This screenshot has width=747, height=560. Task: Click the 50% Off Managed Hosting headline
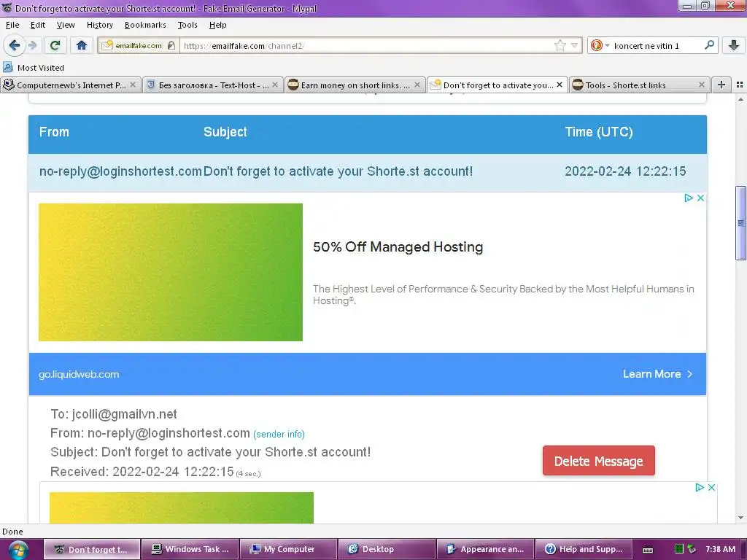click(398, 246)
